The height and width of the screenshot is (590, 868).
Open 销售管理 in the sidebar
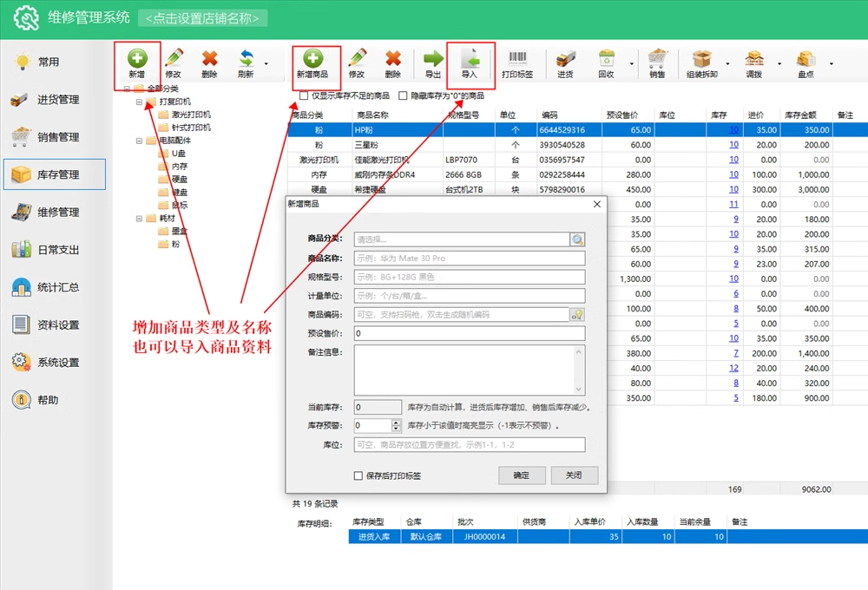coord(54,137)
